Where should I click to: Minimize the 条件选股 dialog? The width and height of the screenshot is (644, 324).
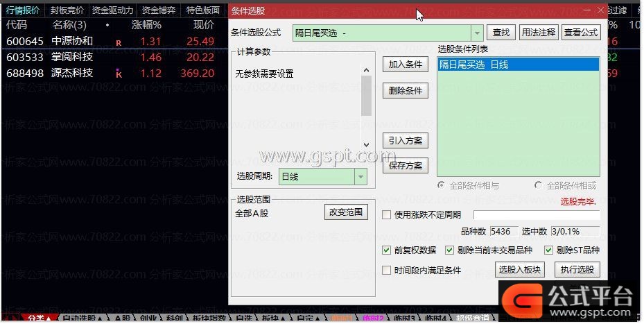(586, 10)
